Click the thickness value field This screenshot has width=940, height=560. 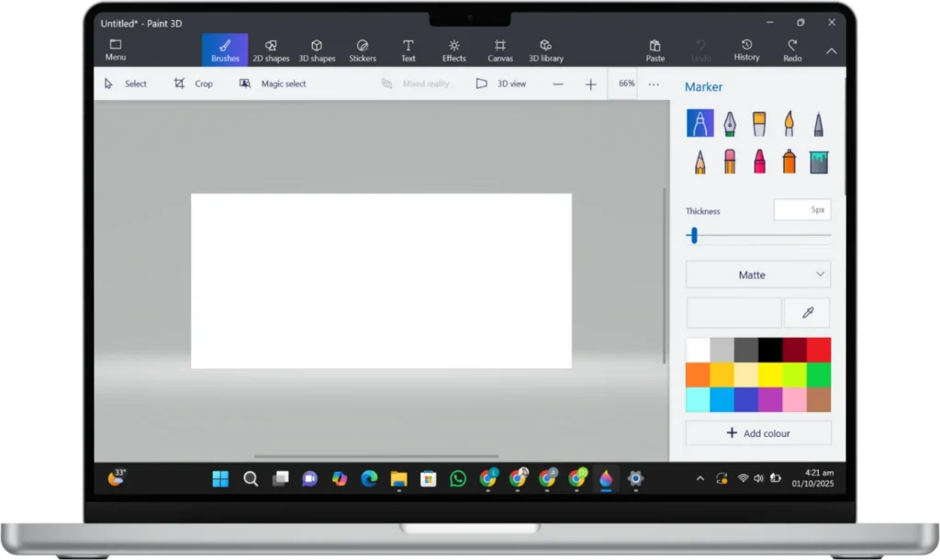click(802, 209)
